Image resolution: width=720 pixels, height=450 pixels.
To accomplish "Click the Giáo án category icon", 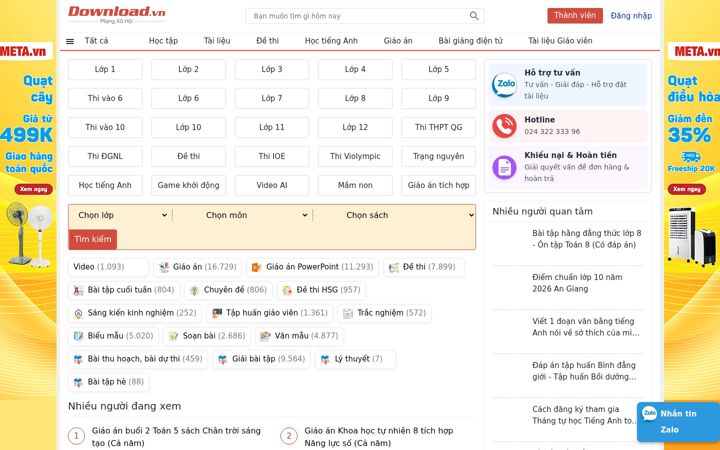I will (x=163, y=267).
